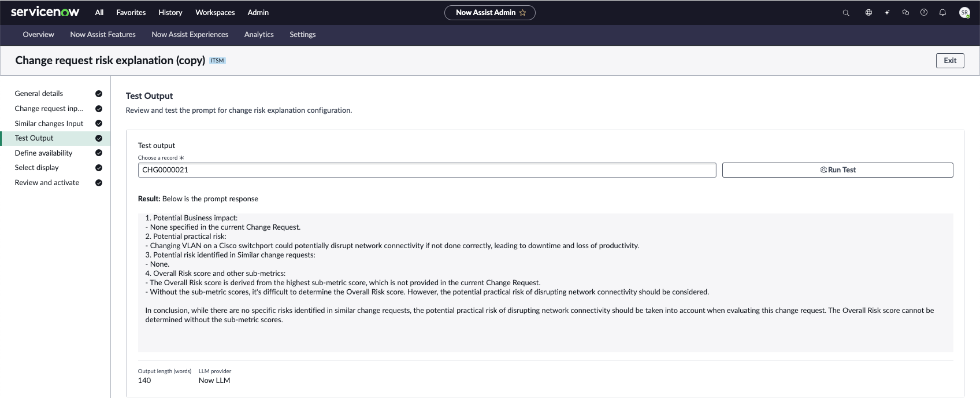The image size is (980, 398).
Task: Go to Now Assist Features tab
Action: point(103,35)
